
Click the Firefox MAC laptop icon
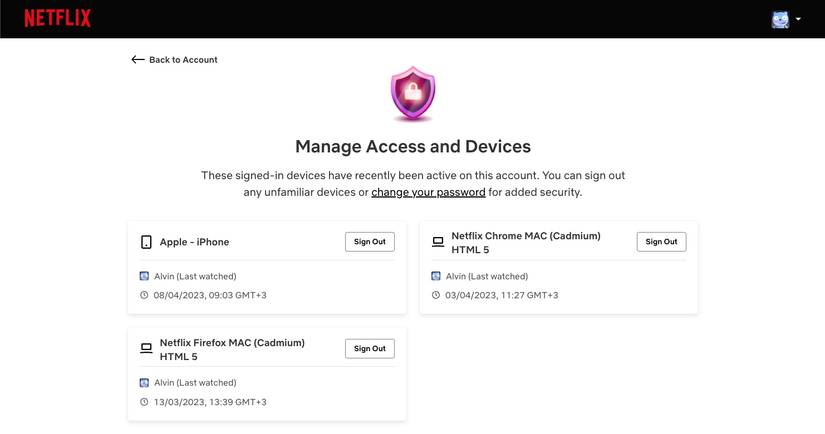coord(146,349)
